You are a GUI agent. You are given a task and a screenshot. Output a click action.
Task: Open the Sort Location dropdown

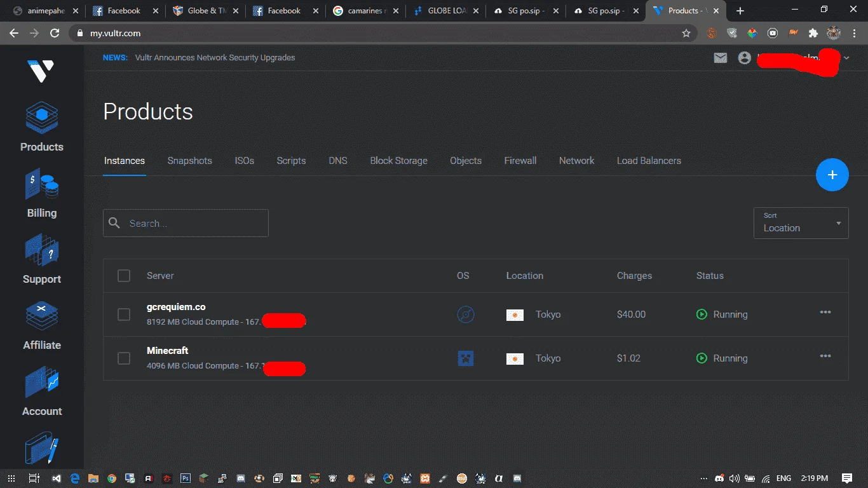[801, 223]
